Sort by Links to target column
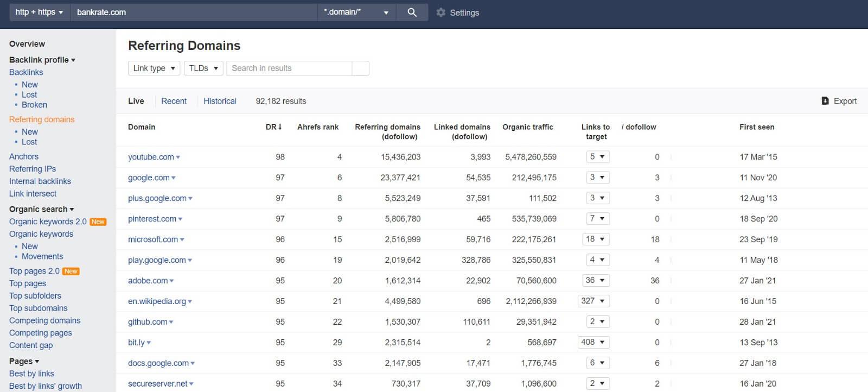This screenshot has width=868, height=392. [596, 132]
